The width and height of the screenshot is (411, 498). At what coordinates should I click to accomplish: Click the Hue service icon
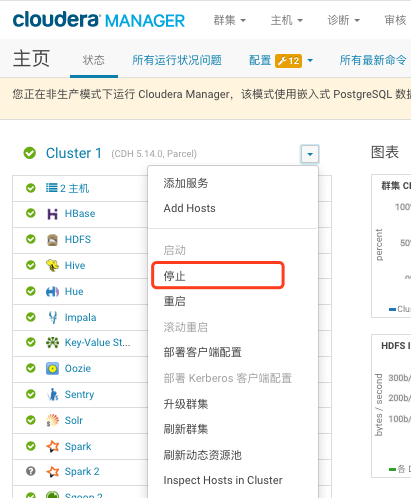point(52,292)
